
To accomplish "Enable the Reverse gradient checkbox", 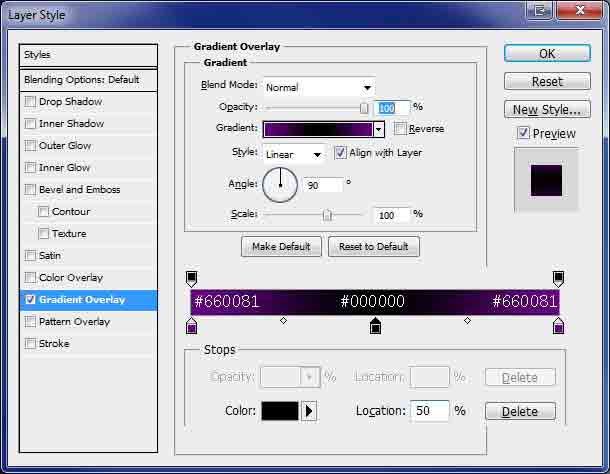I will (x=401, y=129).
